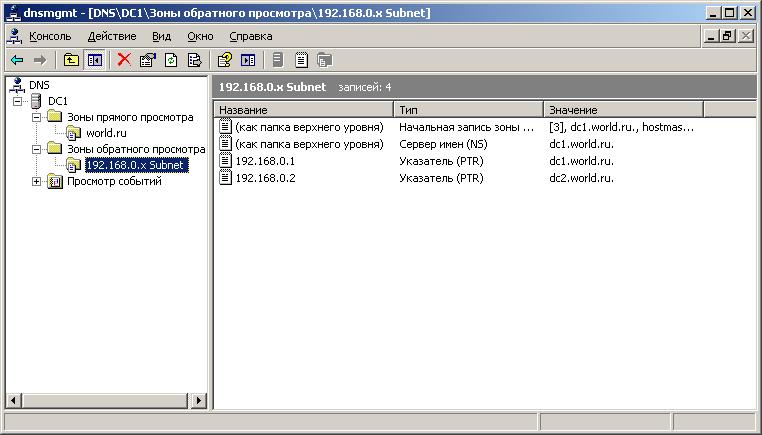Open the Help toolbar icon
This screenshot has width=762, height=435.
coord(225,60)
